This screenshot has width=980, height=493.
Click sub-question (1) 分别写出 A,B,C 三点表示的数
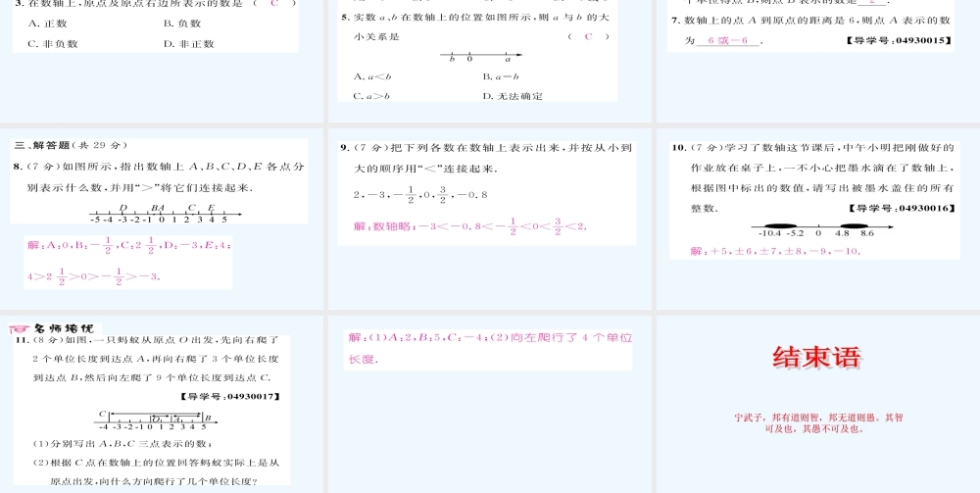tap(122, 444)
